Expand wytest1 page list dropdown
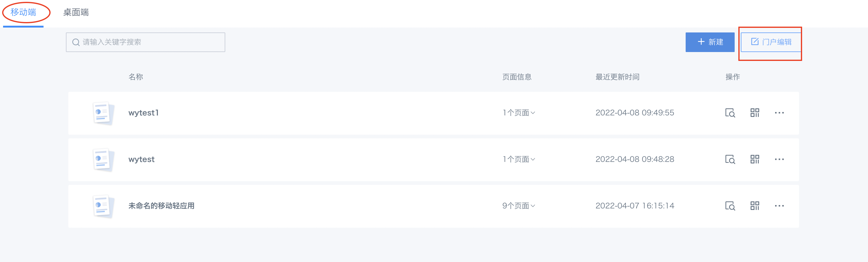 (519, 113)
